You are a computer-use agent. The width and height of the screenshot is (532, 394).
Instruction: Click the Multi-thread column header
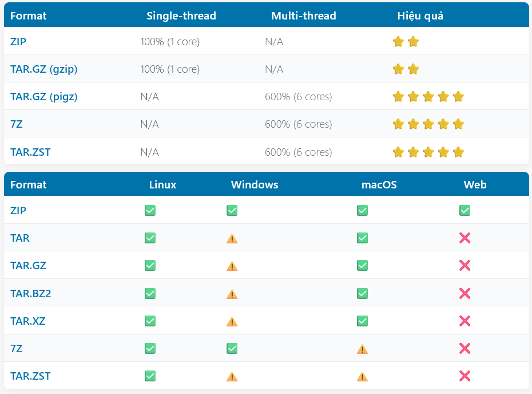pos(303,16)
